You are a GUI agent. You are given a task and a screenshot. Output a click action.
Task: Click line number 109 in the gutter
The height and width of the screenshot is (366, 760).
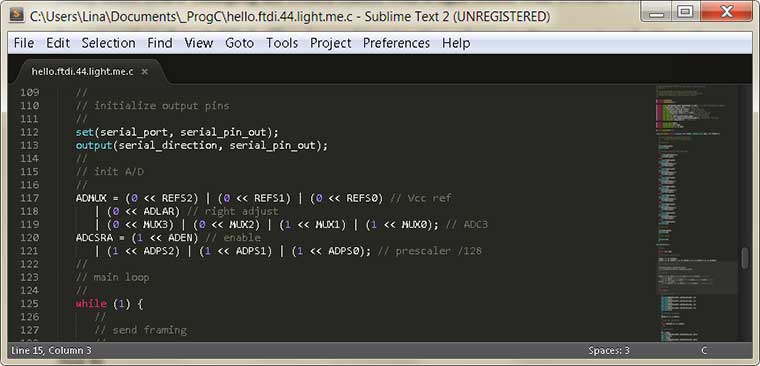[30, 92]
